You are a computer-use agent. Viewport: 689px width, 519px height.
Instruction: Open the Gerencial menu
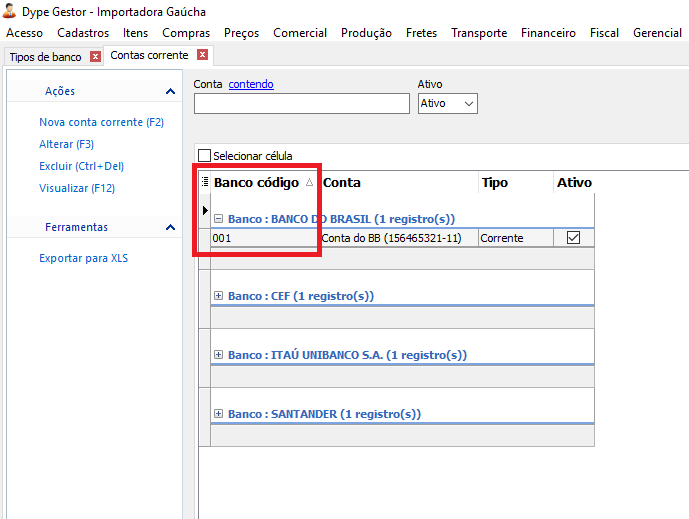coord(657,33)
